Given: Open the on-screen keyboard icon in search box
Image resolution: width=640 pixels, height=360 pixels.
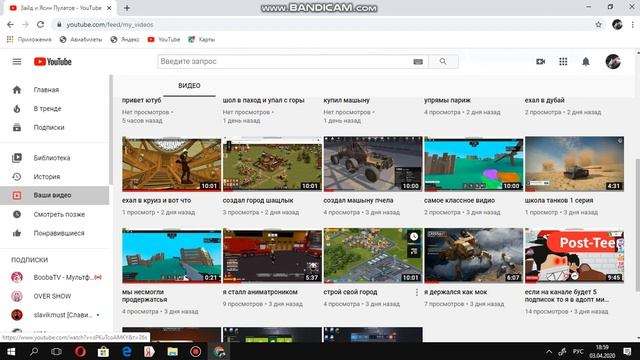Looking at the screenshot, I should (x=418, y=62).
